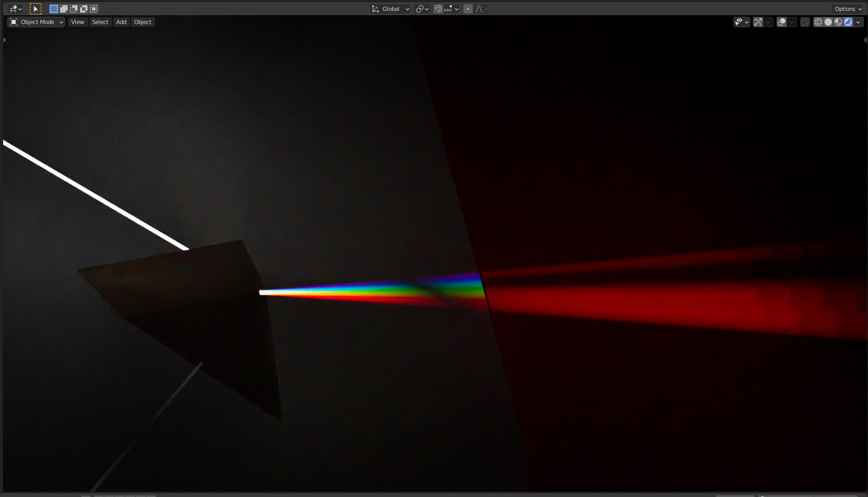Choose 'Extend existing selection' mode icon
Screen dimensions: 868x497
pyautogui.click(x=63, y=9)
